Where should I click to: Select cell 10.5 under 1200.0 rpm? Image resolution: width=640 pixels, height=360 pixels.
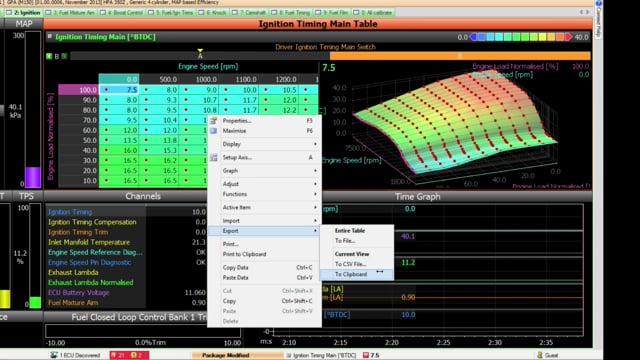point(278,90)
